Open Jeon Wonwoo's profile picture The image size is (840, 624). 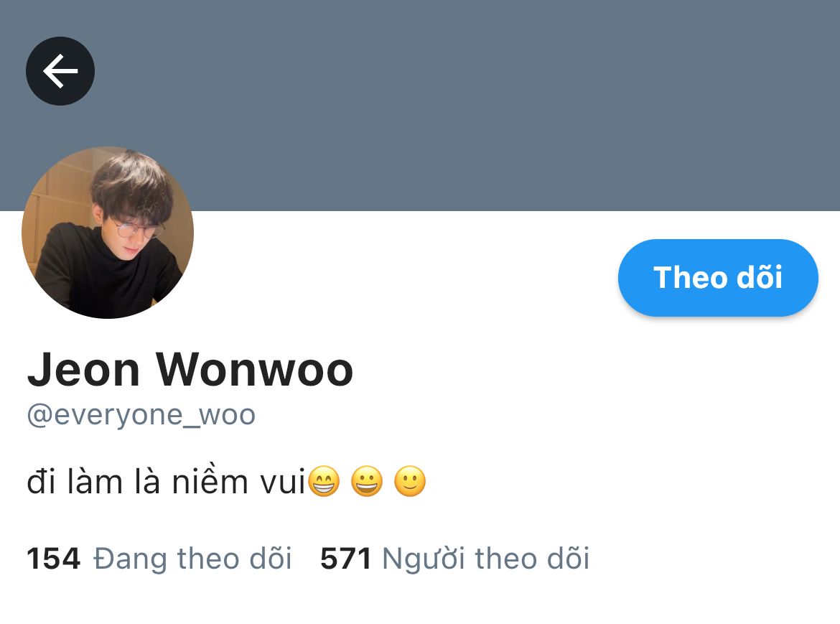[x=108, y=233]
